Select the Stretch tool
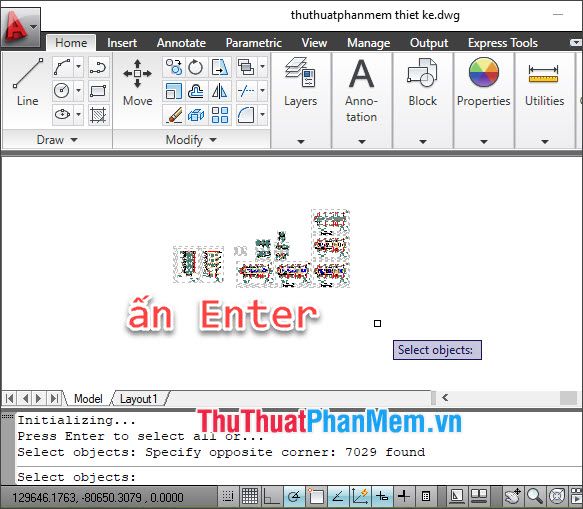This screenshot has height=509, width=583. point(220,67)
